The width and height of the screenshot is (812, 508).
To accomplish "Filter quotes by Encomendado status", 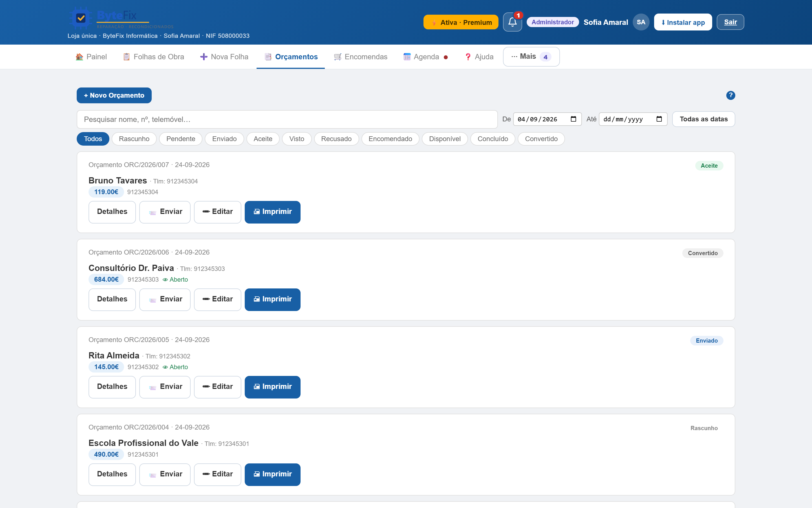I will click(390, 139).
